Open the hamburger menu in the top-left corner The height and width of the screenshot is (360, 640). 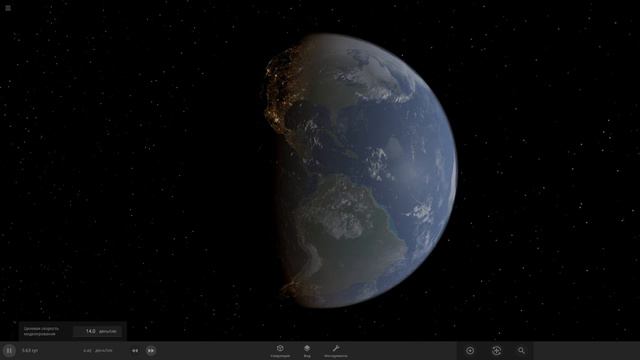(x=8, y=8)
